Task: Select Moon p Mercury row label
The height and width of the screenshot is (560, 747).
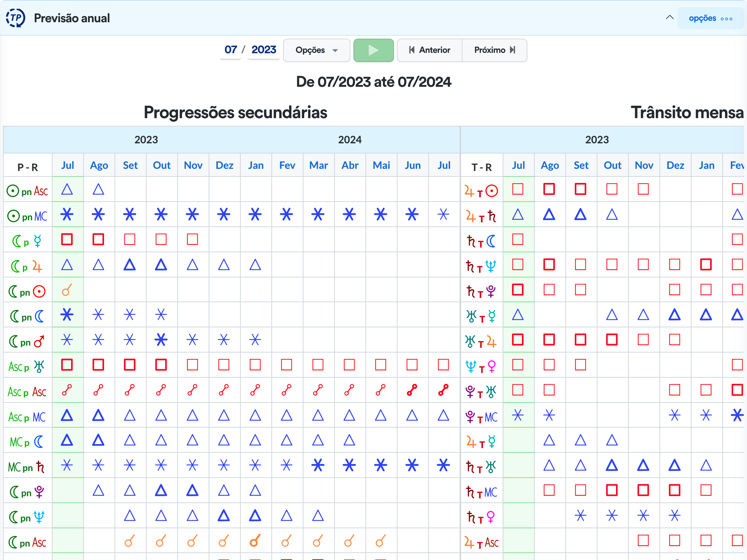Action: tap(27, 241)
